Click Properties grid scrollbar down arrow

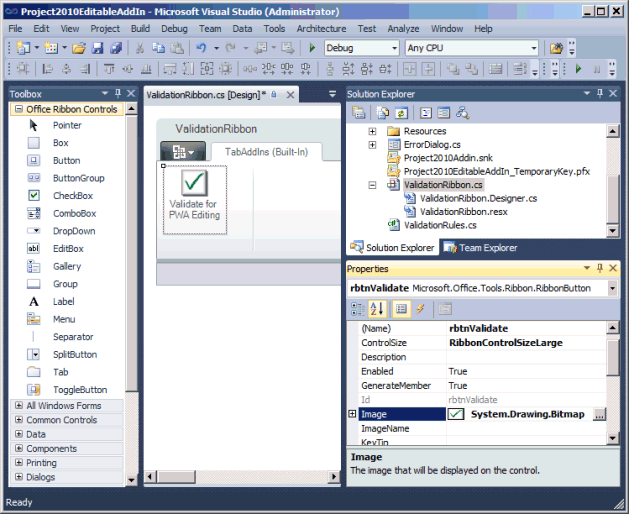coord(613,438)
